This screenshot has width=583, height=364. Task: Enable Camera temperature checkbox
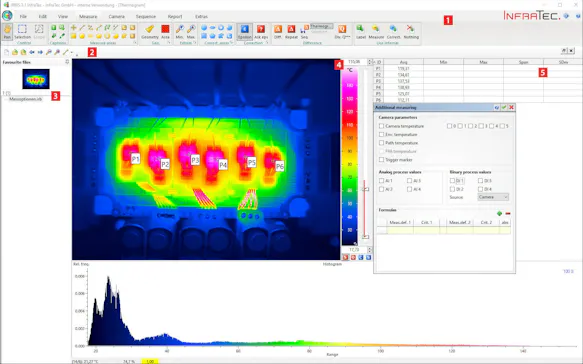(x=381, y=126)
